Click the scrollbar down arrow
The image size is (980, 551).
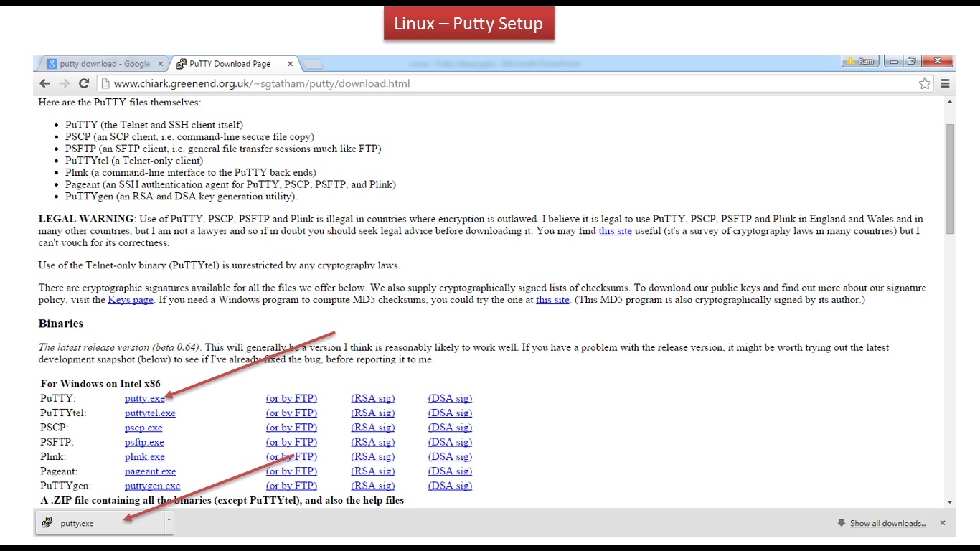[x=950, y=502]
